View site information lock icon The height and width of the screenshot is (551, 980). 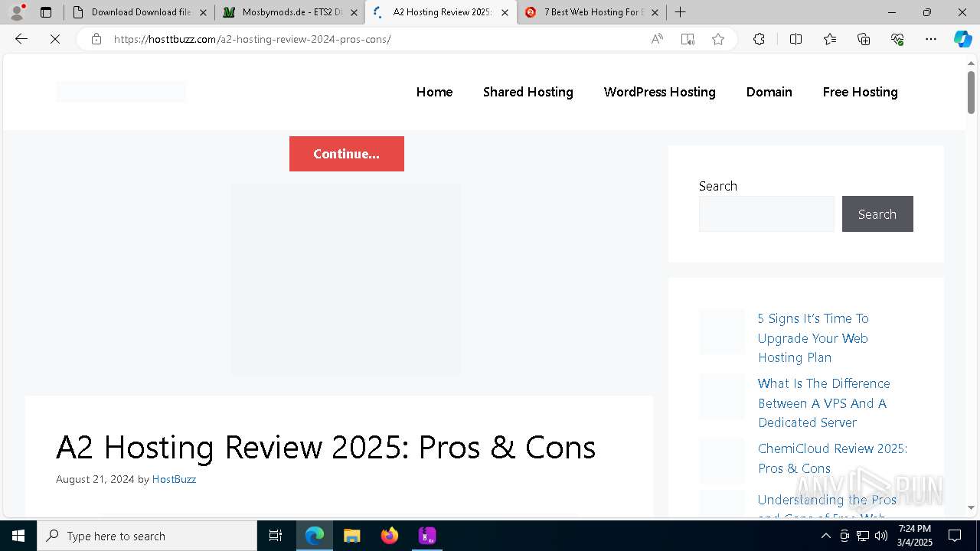click(96, 39)
